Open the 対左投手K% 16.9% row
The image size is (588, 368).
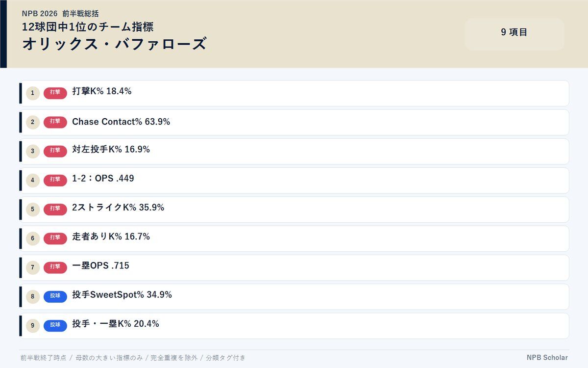click(x=294, y=151)
